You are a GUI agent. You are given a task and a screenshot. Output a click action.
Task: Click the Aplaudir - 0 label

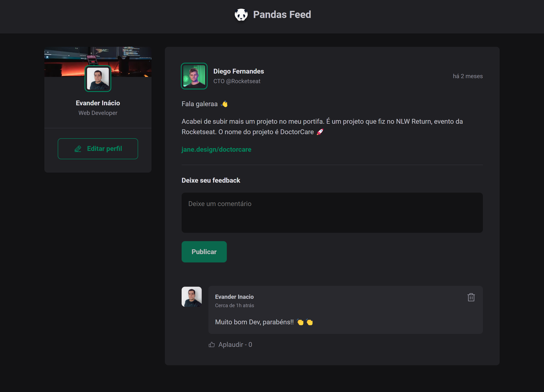point(235,345)
